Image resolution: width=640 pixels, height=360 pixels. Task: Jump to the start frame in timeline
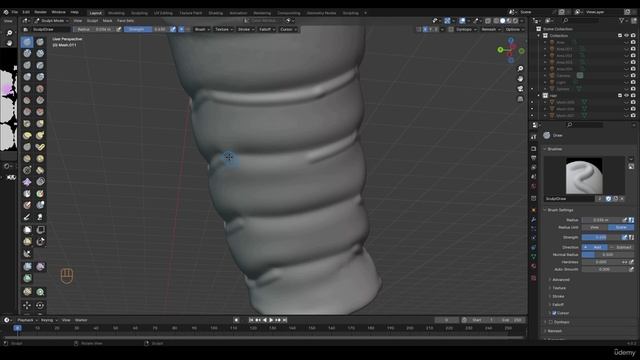pos(251,320)
